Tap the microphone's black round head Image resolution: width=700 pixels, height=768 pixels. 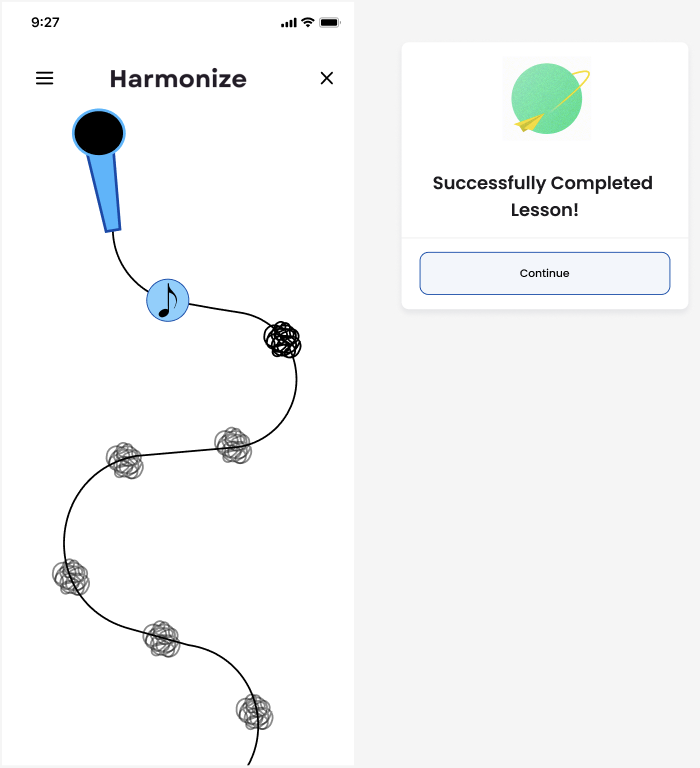(x=99, y=133)
